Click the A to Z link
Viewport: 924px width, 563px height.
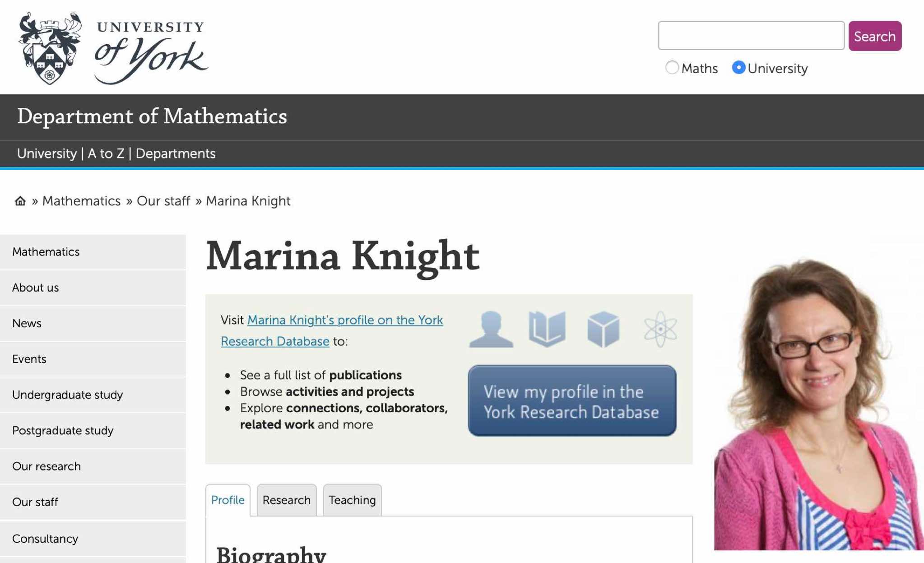106,154
